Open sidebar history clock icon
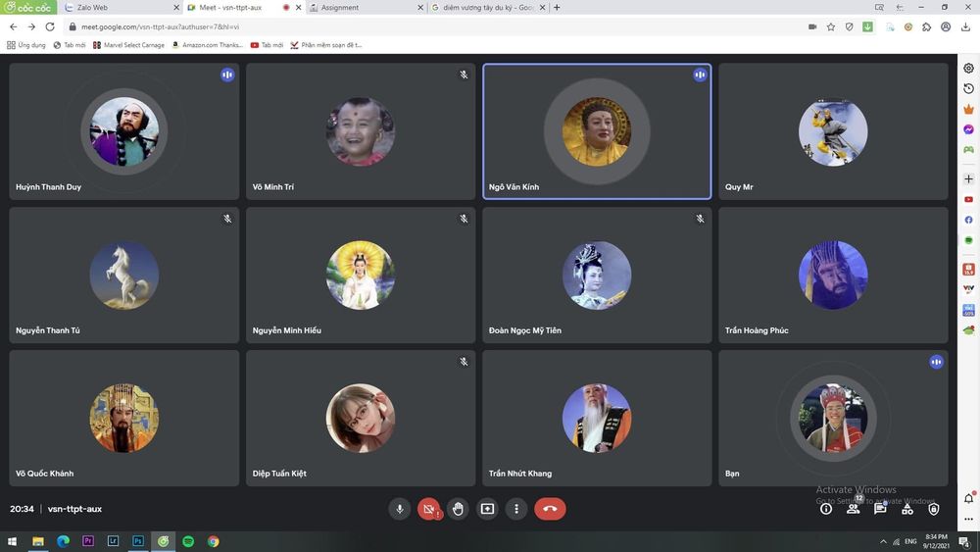 pyautogui.click(x=969, y=89)
